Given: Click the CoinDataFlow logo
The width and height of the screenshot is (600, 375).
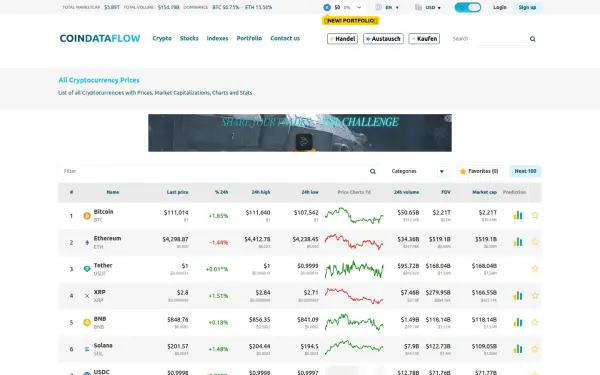Looking at the screenshot, I should (x=100, y=38).
